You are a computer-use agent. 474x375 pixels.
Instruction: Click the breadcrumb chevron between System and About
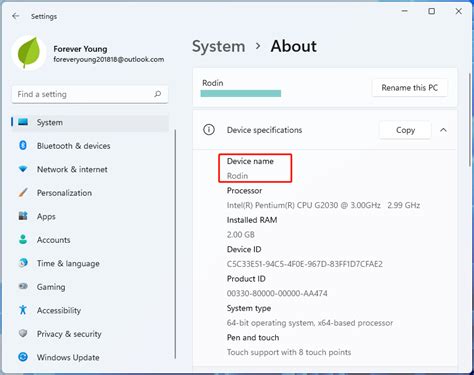tap(258, 46)
